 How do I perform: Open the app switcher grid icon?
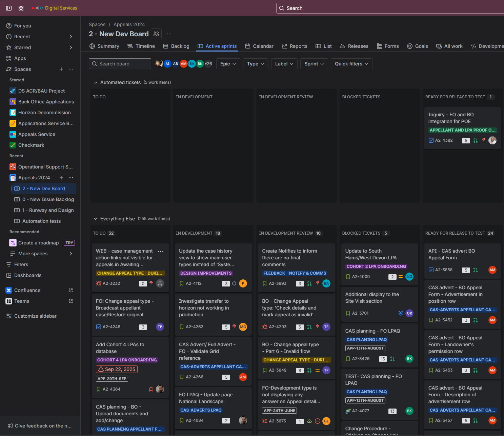(21, 8)
